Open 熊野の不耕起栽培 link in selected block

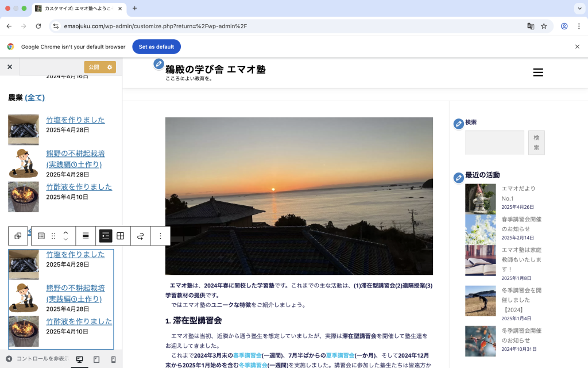(x=75, y=293)
